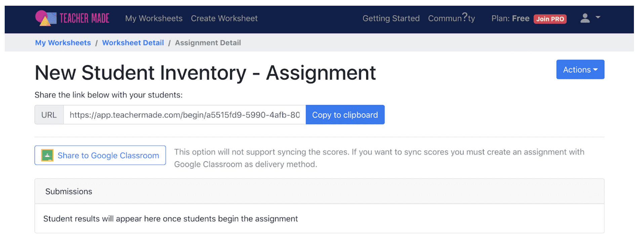Navigate to Worksheet Detail breadcrumb
This screenshot has width=644, height=245.
click(x=133, y=43)
